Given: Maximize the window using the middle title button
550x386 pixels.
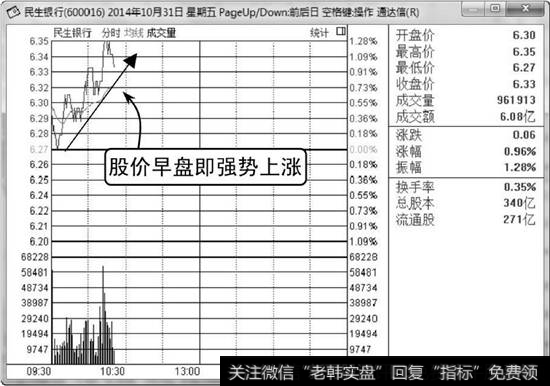Looking at the screenshot, I should coord(495,8).
